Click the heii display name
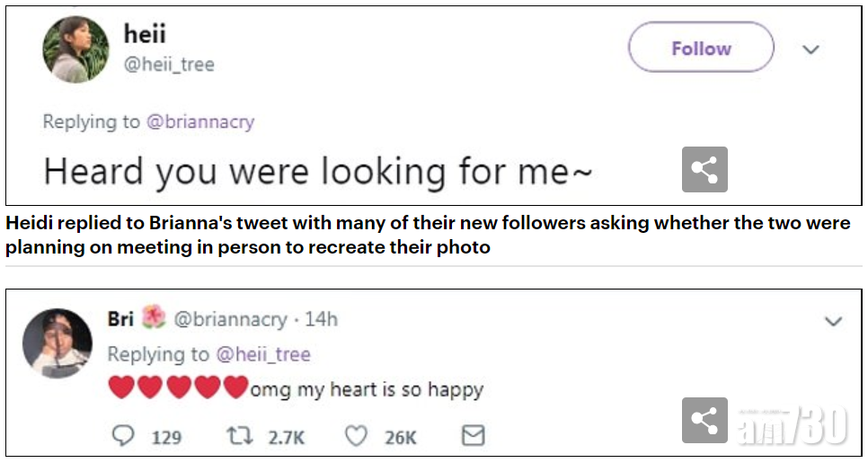 (145, 34)
